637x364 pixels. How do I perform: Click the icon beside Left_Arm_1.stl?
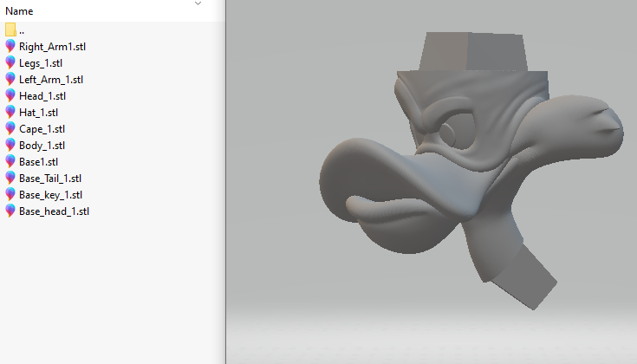coord(10,79)
